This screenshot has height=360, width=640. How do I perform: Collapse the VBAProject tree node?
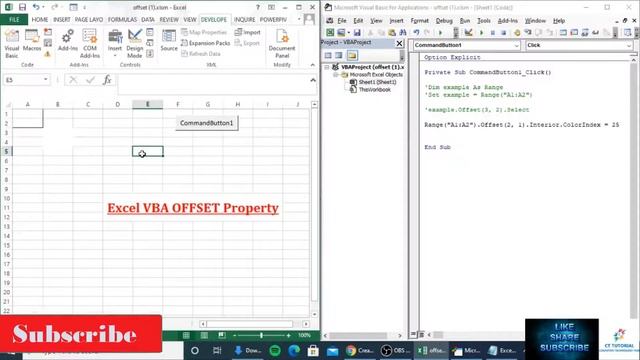point(327,67)
